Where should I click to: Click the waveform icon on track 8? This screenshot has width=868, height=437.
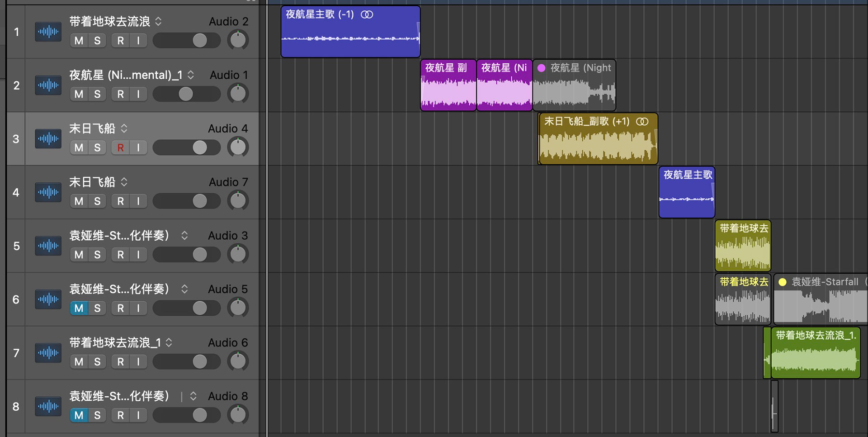[48, 406]
